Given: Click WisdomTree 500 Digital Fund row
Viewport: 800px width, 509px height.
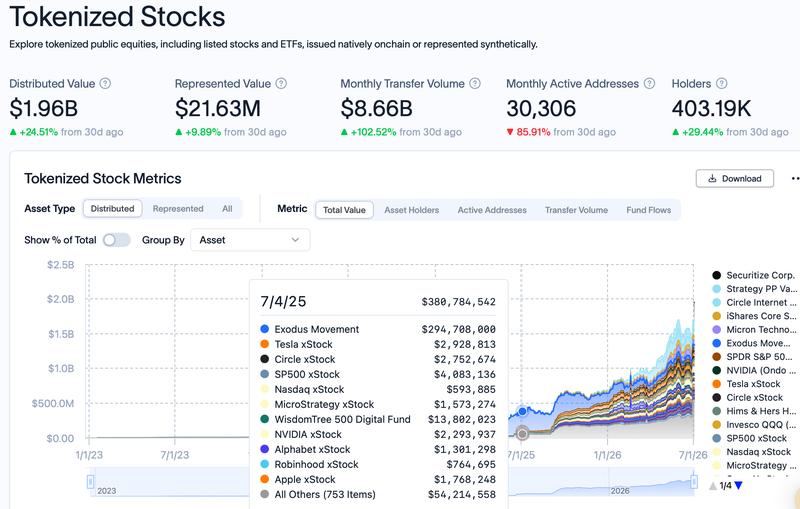Looking at the screenshot, I should pos(378,419).
